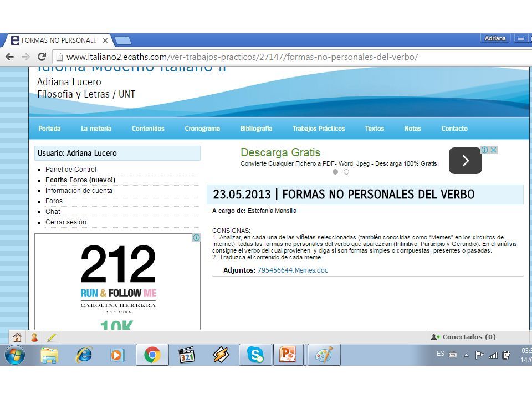Open Windows Explorer from taskbar
532x399 pixels.
pos(49,355)
